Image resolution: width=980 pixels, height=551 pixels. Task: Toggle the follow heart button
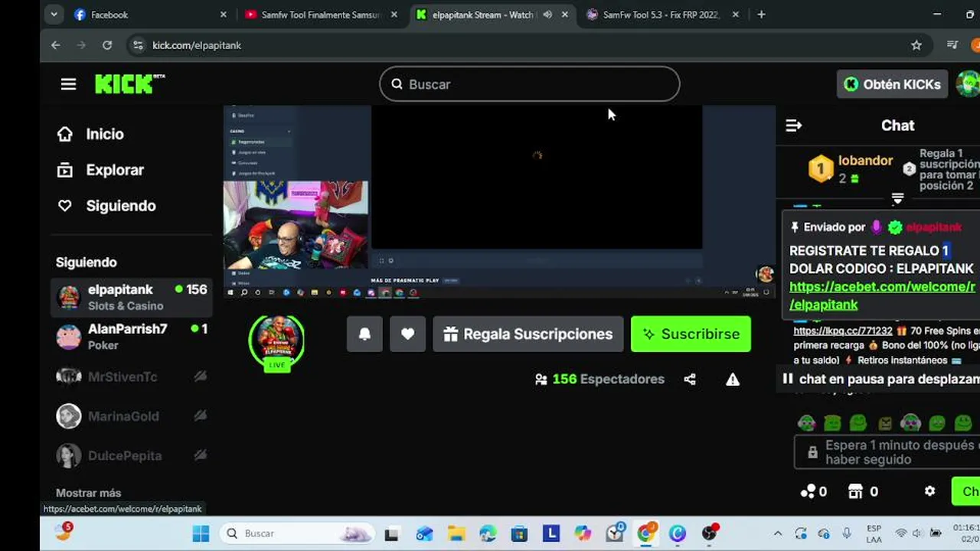[x=407, y=334]
